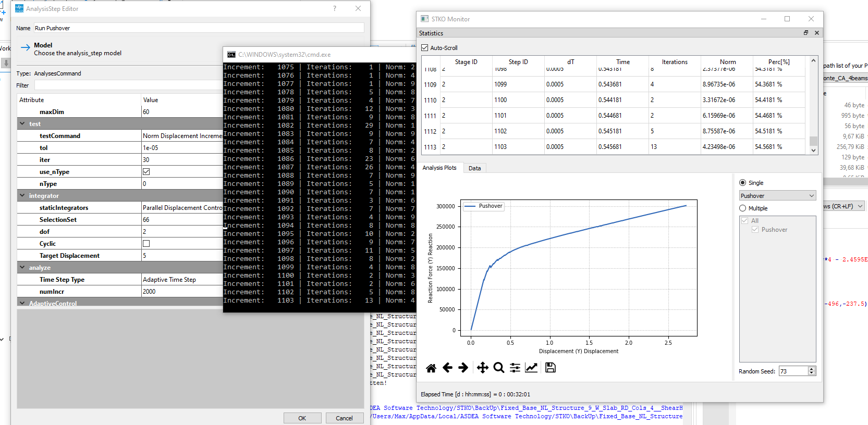Open the Edit axis and curve parameters tool

click(x=531, y=368)
